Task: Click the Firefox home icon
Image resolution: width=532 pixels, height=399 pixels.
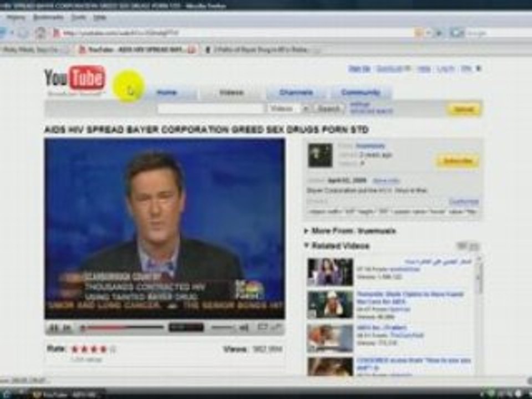Action: pos(40,33)
